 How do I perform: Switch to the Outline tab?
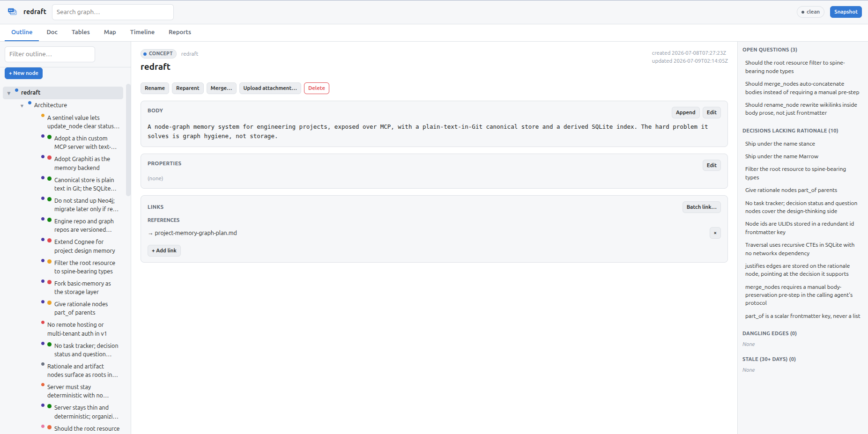(22, 32)
